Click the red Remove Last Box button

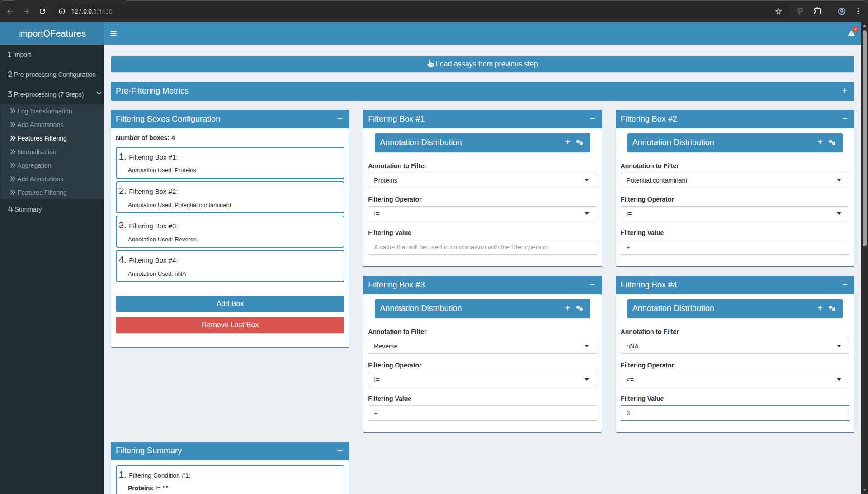coord(230,325)
